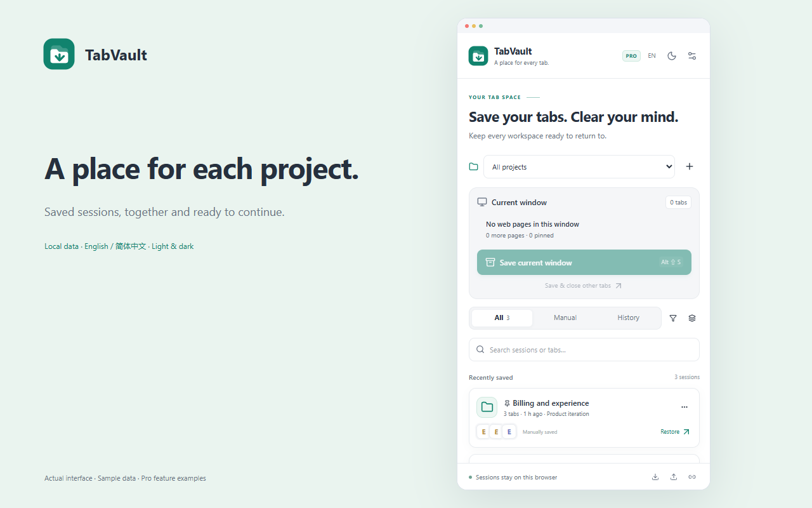The width and height of the screenshot is (812, 508).
Task: Open the All projects dropdown
Action: (x=579, y=167)
